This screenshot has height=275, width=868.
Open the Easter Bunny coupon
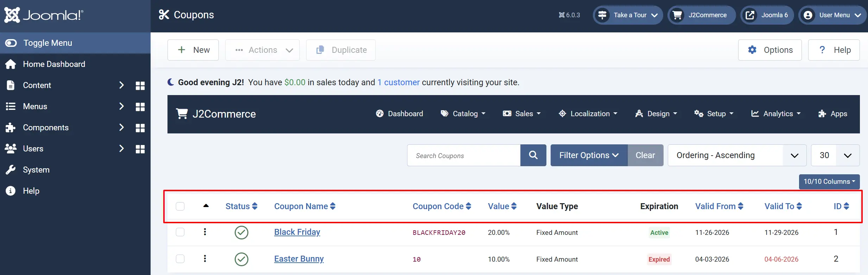pyautogui.click(x=299, y=259)
